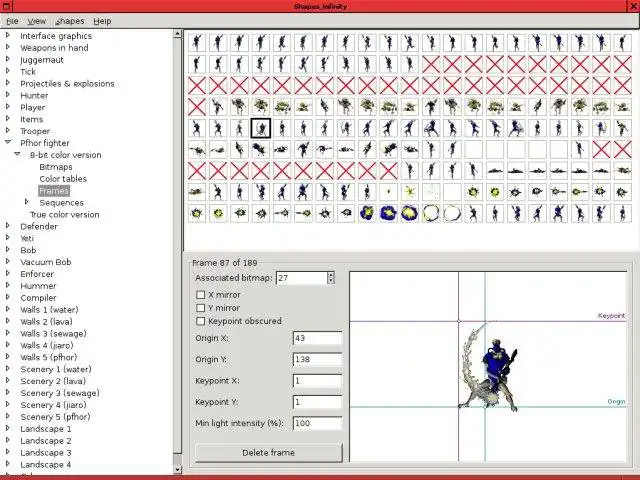
Task: Enable the Y mirror checkbox
Action: (x=200, y=308)
